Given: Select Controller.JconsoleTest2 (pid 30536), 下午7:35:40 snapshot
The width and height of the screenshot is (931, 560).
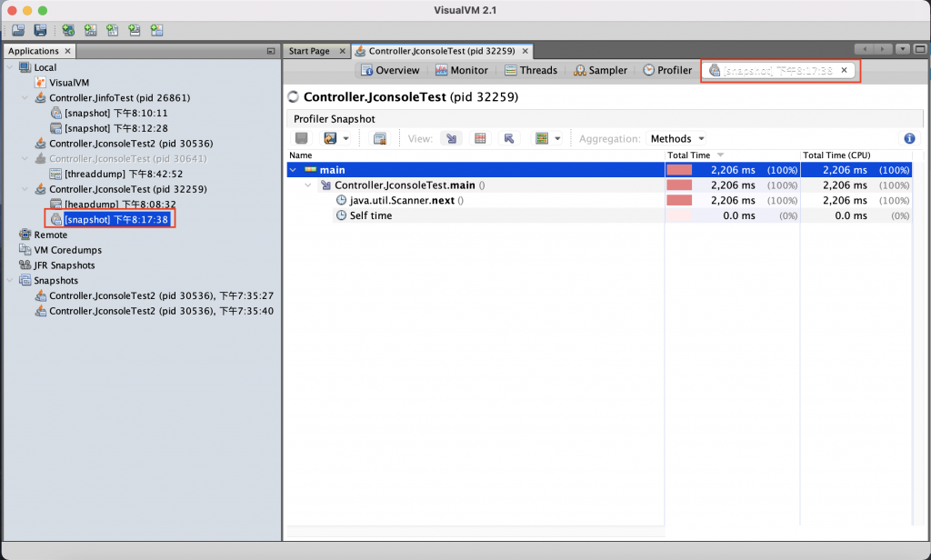Looking at the screenshot, I should pos(161,311).
